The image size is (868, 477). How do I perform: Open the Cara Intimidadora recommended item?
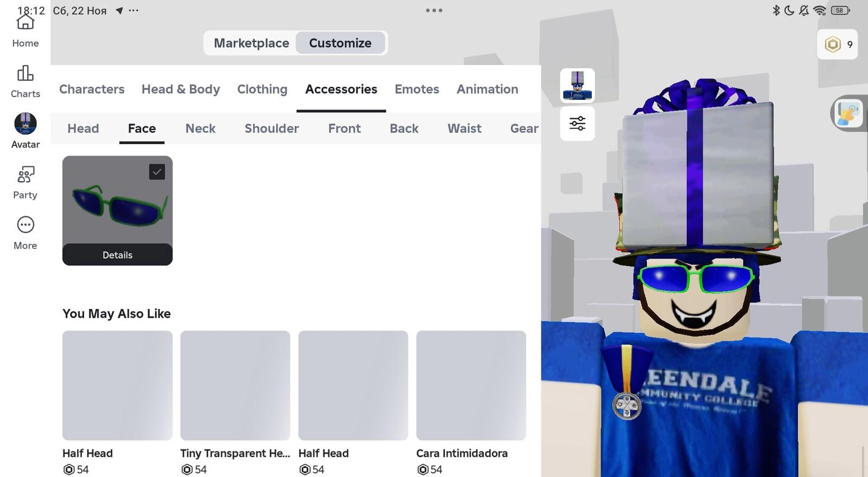point(471,385)
